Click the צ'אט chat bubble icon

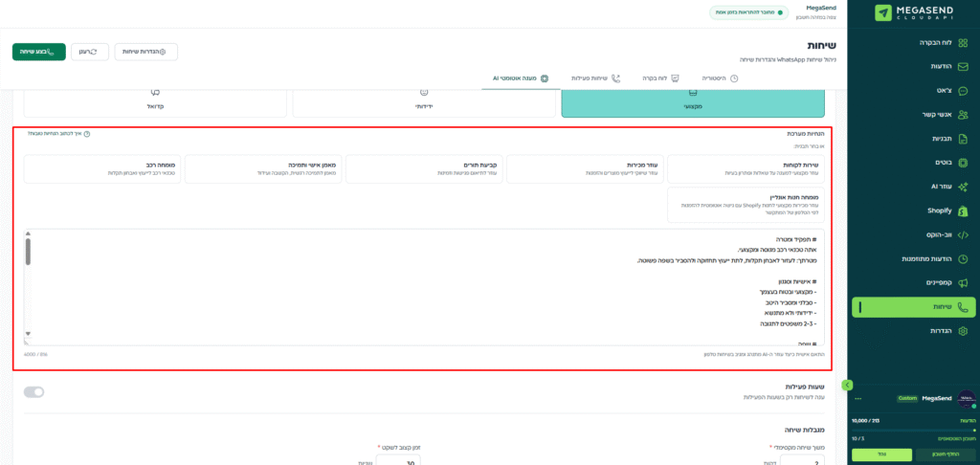pyautogui.click(x=963, y=91)
